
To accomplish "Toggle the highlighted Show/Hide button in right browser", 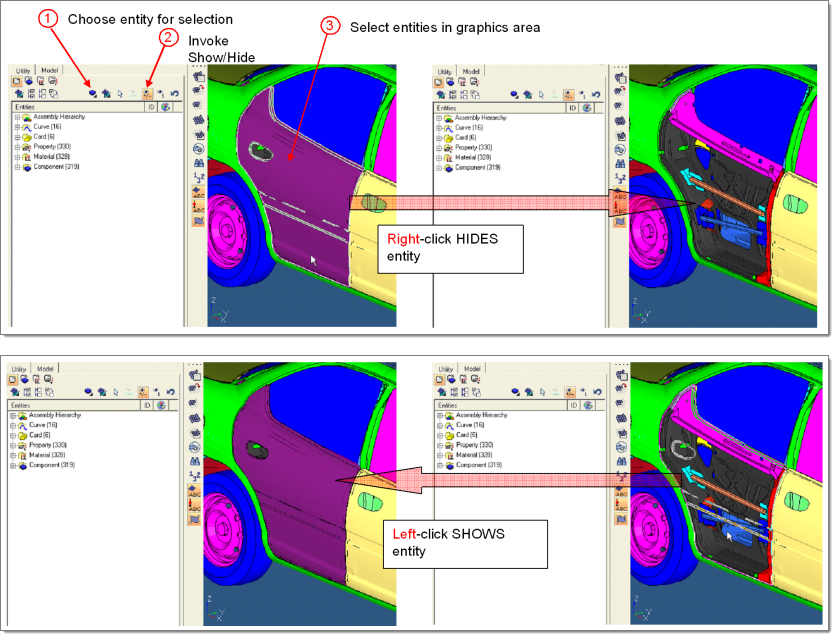I will coord(568,95).
